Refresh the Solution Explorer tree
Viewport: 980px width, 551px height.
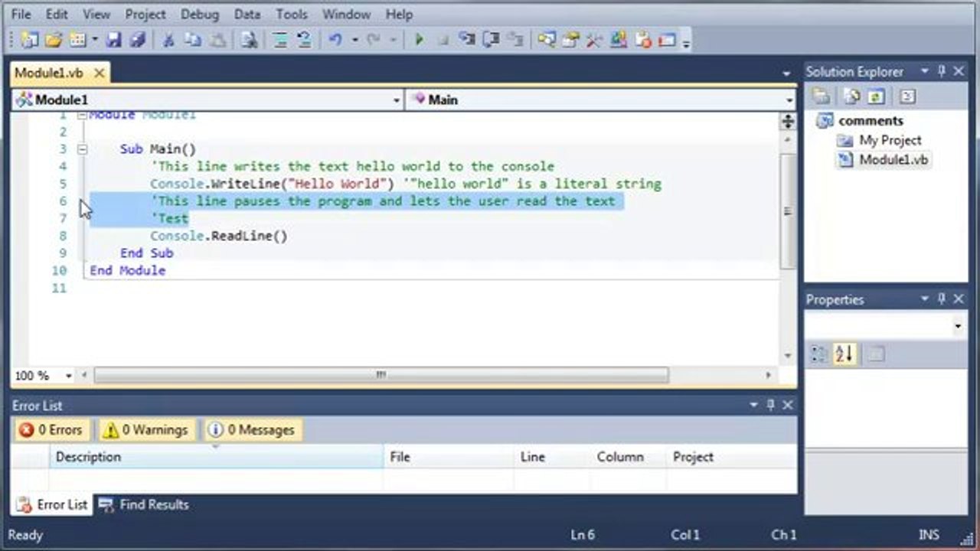(875, 96)
